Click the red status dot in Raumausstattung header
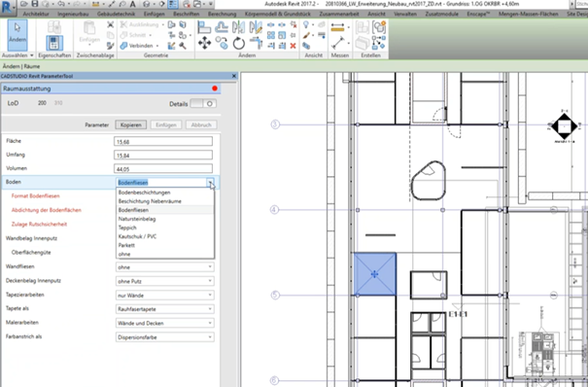The height and width of the screenshot is (387, 588). click(215, 88)
